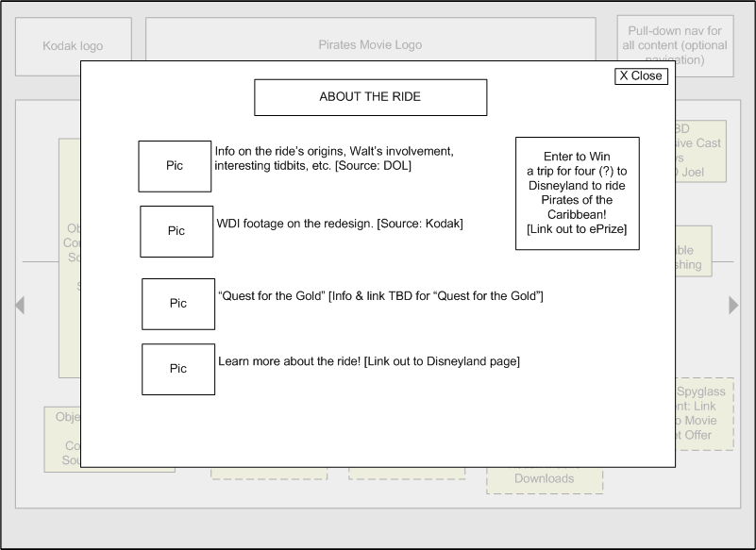Click the ride's origins info text

(x=334, y=158)
